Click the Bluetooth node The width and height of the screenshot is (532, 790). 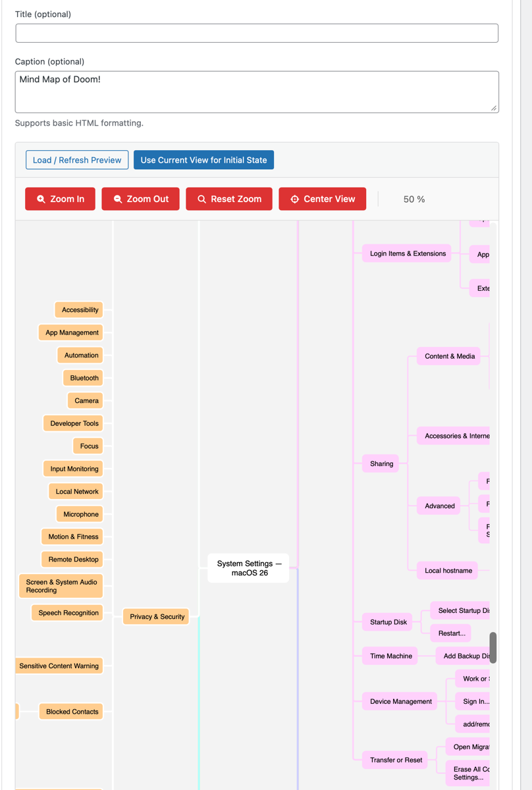pos(83,377)
